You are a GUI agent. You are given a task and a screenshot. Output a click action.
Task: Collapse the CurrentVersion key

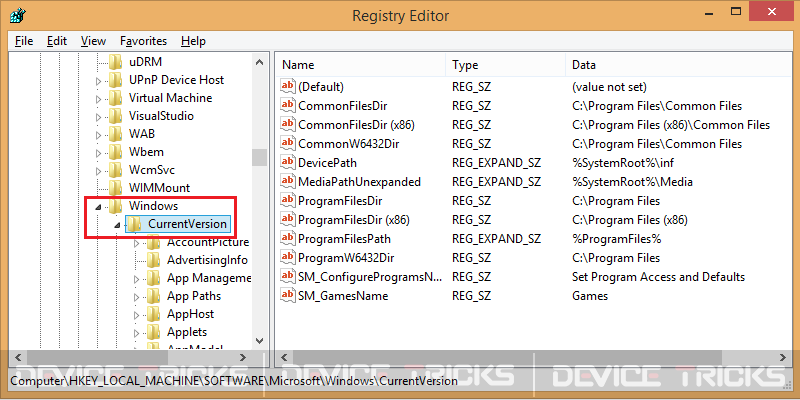[117, 225]
